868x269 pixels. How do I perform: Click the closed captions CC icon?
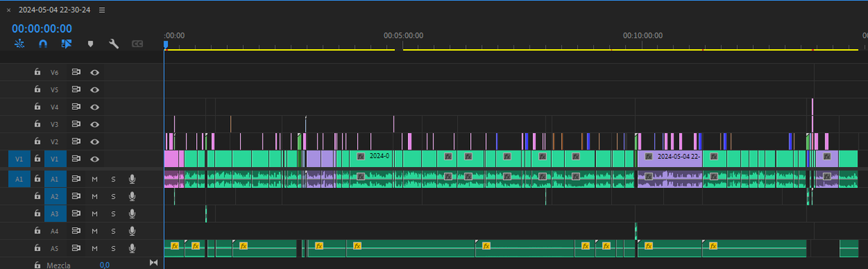[x=137, y=44]
